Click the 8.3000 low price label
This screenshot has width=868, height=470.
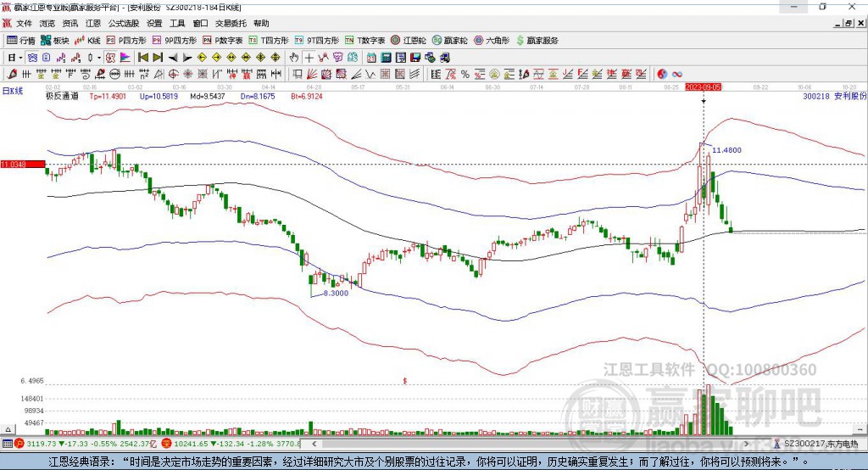click(x=336, y=294)
